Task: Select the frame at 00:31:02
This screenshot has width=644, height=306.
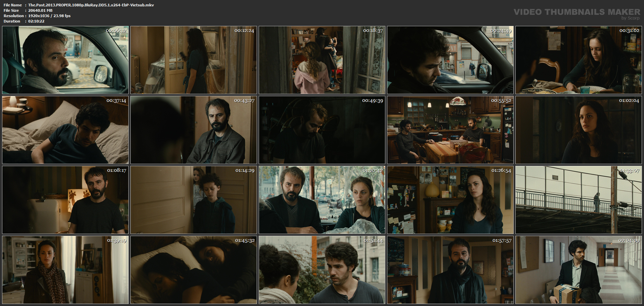Action: pyautogui.click(x=578, y=60)
